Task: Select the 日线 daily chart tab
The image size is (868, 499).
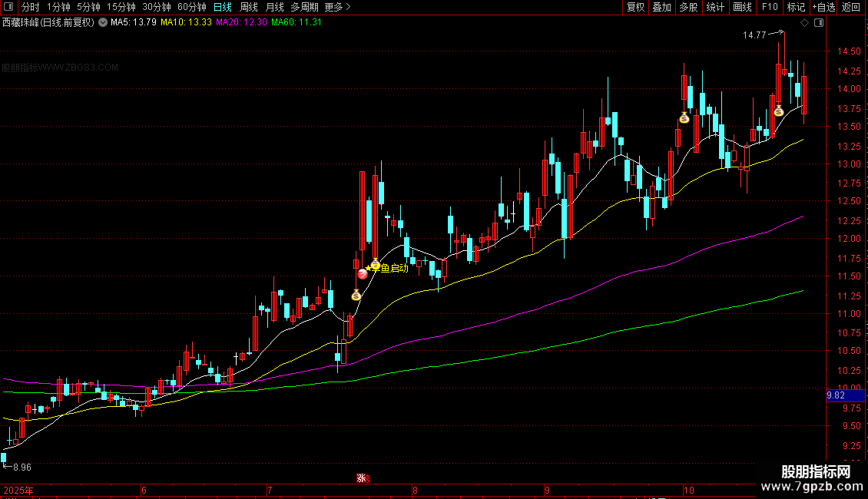Action: [223, 7]
